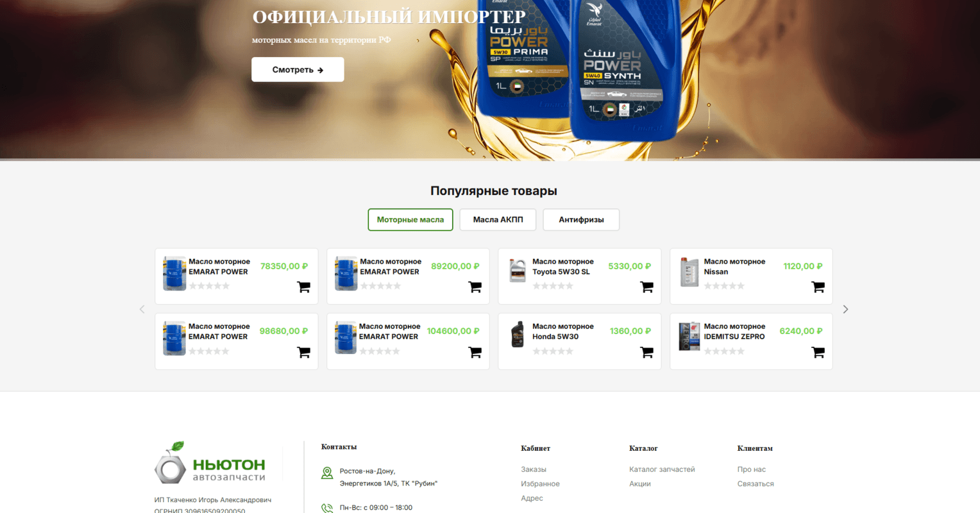Click the Каталог footer heading
This screenshot has width=980, height=513.
(x=643, y=448)
